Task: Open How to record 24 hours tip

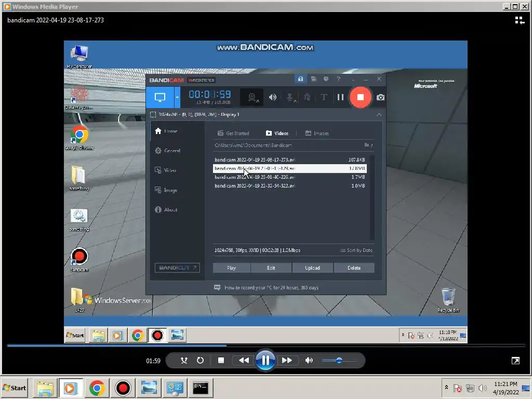Action: 267,288
